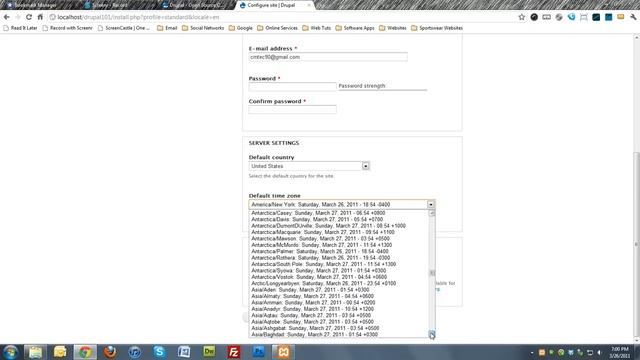
Task: Open the Google bookmarks folder
Action: click(x=241, y=28)
